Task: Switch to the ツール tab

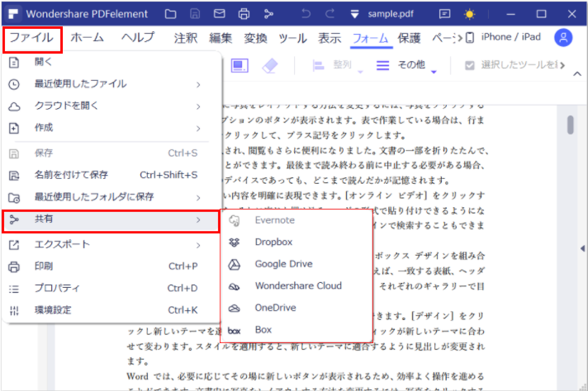Action: tap(292, 38)
